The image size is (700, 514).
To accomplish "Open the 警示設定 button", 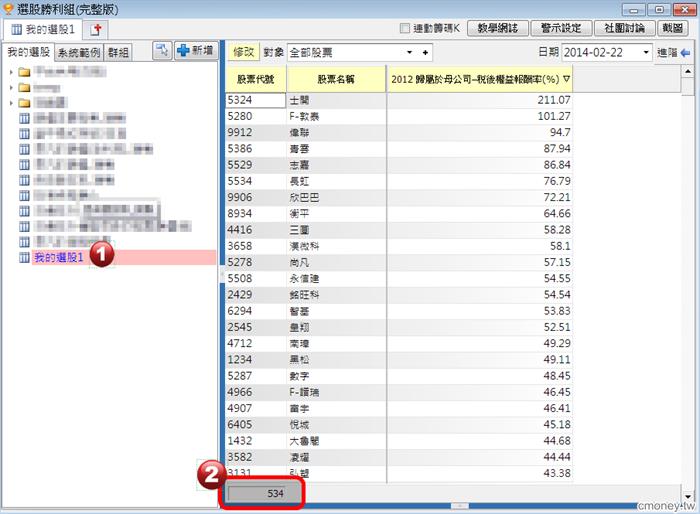I will (x=561, y=28).
